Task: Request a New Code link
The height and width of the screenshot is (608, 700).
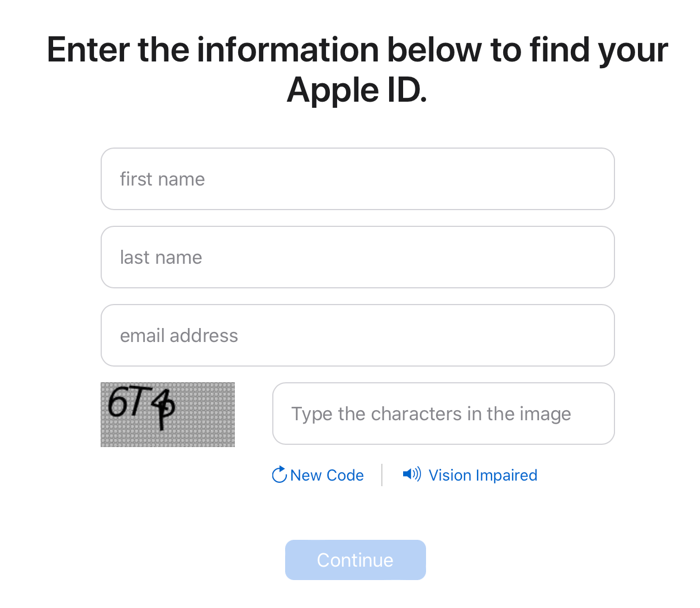Action: coord(318,475)
